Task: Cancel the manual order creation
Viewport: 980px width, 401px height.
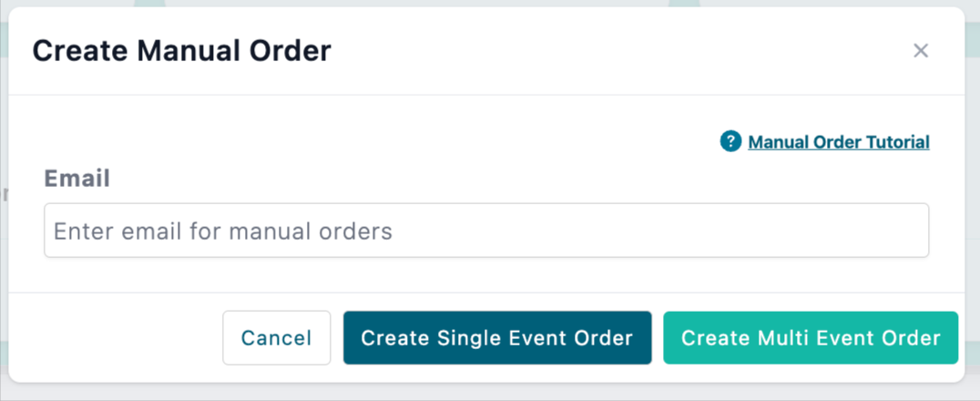Action: pyautogui.click(x=277, y=338)
